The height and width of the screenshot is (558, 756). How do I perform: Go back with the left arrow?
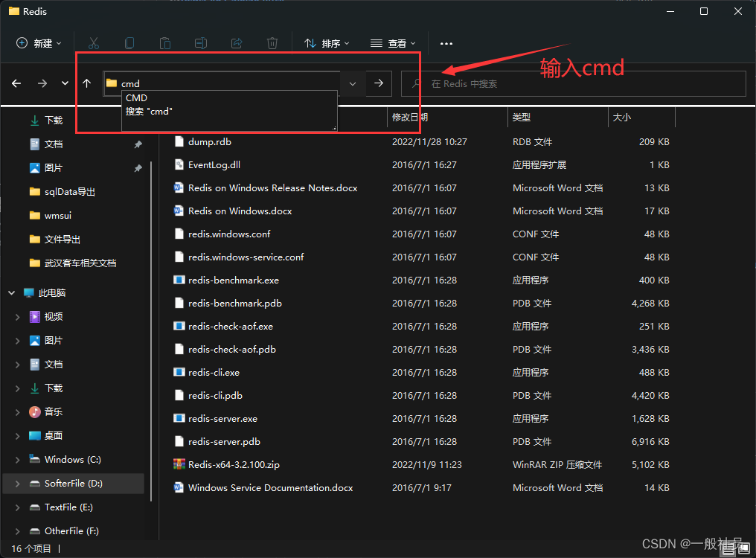click(16, 83)
